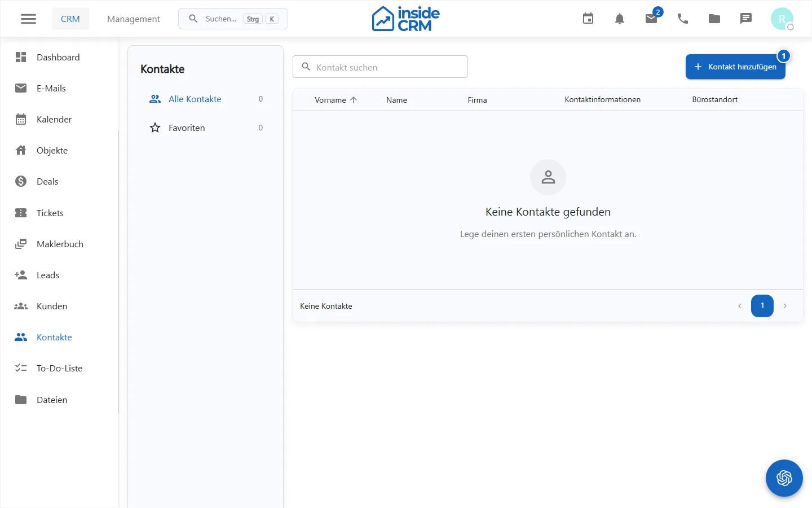Open the AI assistant floating button
This screenshot has height=508, width=812.
click(x=784, y=478)
